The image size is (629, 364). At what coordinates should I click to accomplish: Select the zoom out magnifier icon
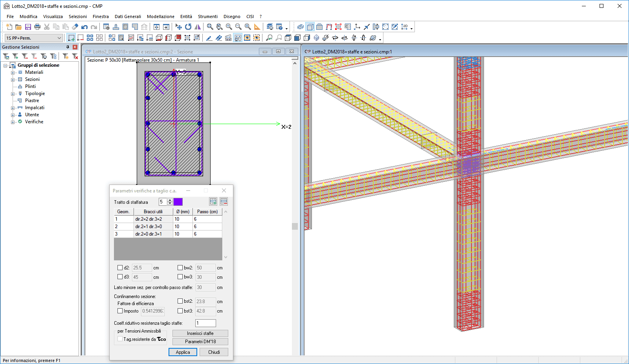pos(238,27)
